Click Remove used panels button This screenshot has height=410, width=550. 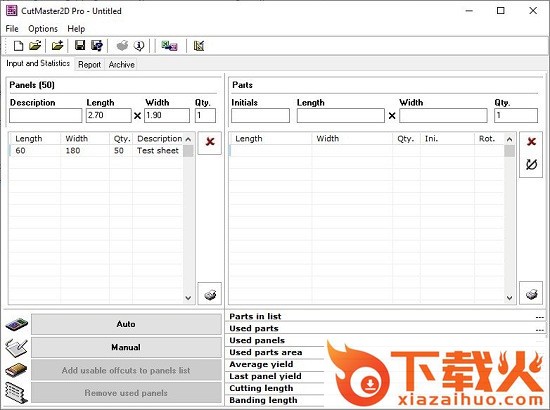point(126,393)
